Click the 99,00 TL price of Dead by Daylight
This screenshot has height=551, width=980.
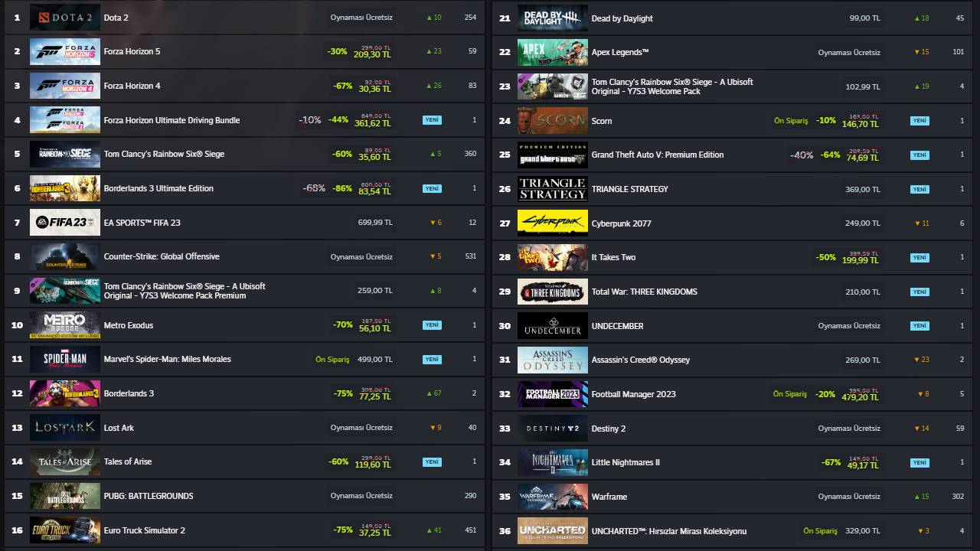click(x=864, y=18)
